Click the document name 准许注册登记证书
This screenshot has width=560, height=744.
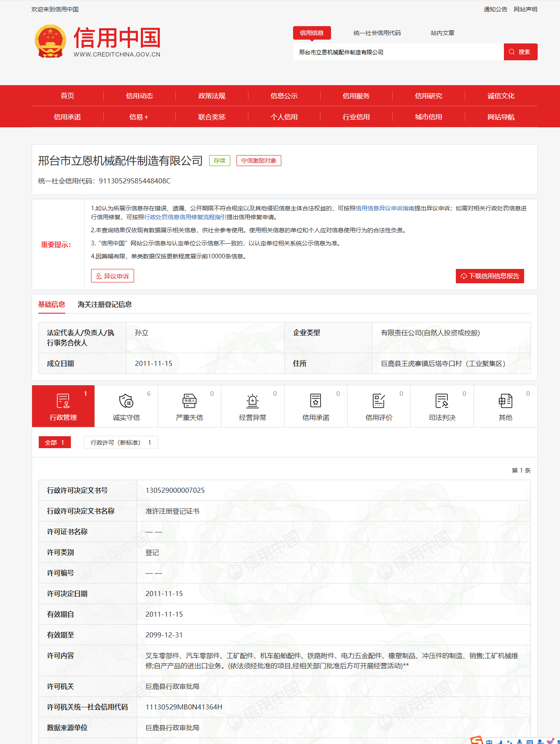click(172, 511)
